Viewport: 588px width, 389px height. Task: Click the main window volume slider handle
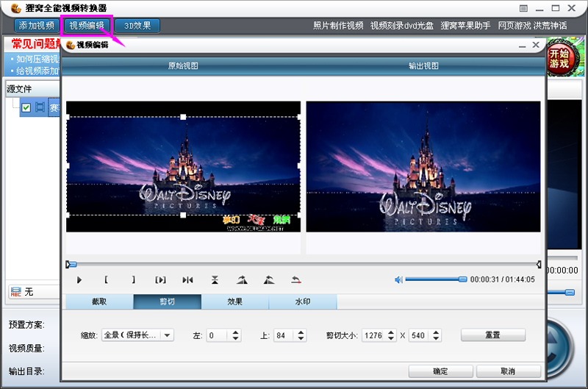(570, 292)
